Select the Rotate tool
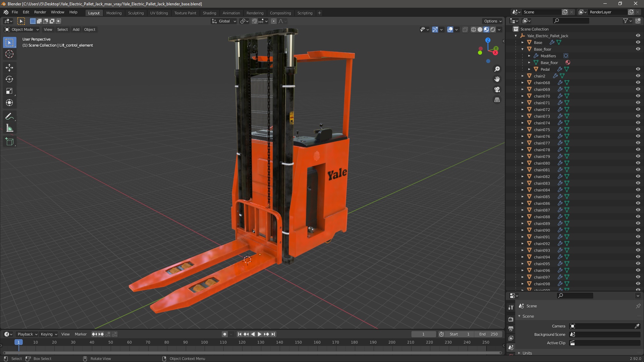This screenshot has width=644, height=362. [9, 79]
